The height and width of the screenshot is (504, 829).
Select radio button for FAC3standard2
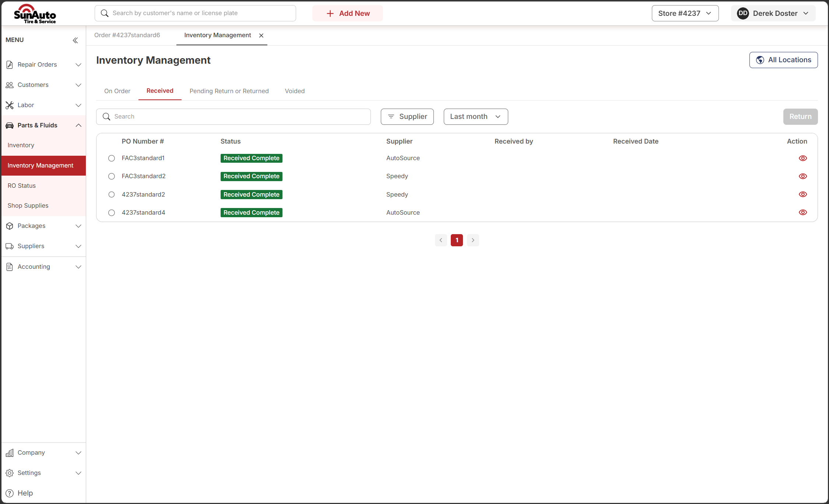[112, 176]
